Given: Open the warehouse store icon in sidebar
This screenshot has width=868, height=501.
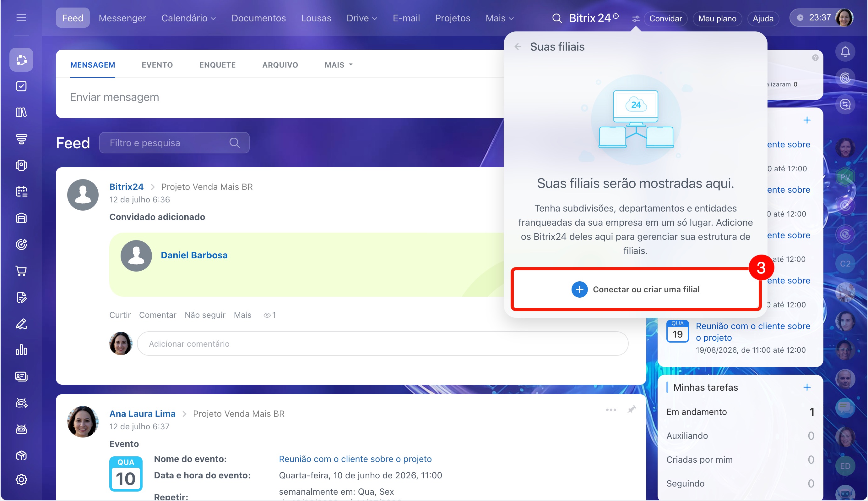Looking at the screenshot, I should (21, 218).
